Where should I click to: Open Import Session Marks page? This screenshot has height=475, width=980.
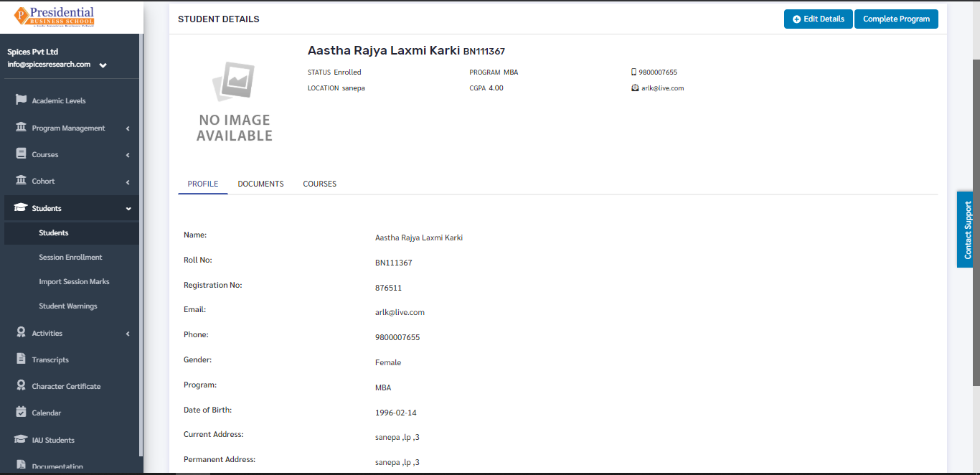pos(74,281)
